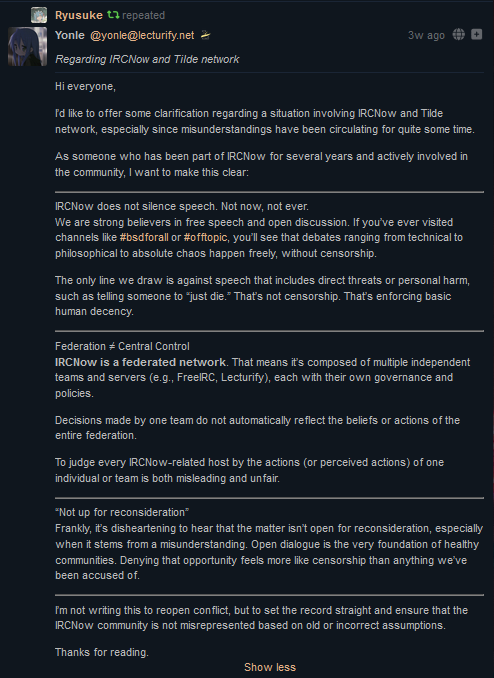Click the 'Hi everyone,' opening line
Viewport: 494px width, 678px height.
(85, 86)
